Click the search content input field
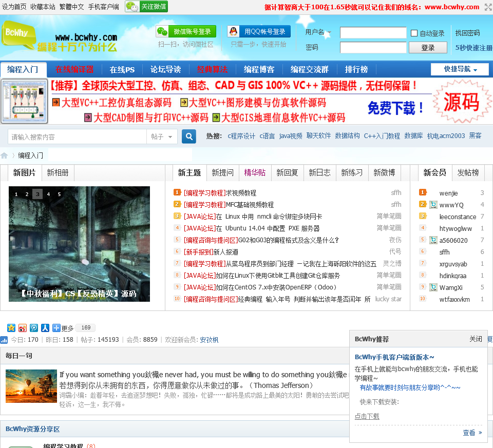This screenshot has height=448, width=493. 77,137
